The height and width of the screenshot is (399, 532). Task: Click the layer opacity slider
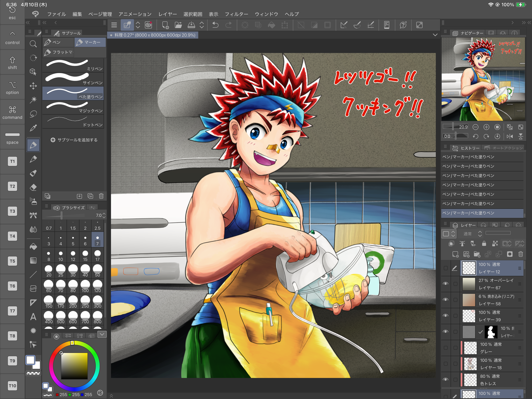tap(498, 233)
